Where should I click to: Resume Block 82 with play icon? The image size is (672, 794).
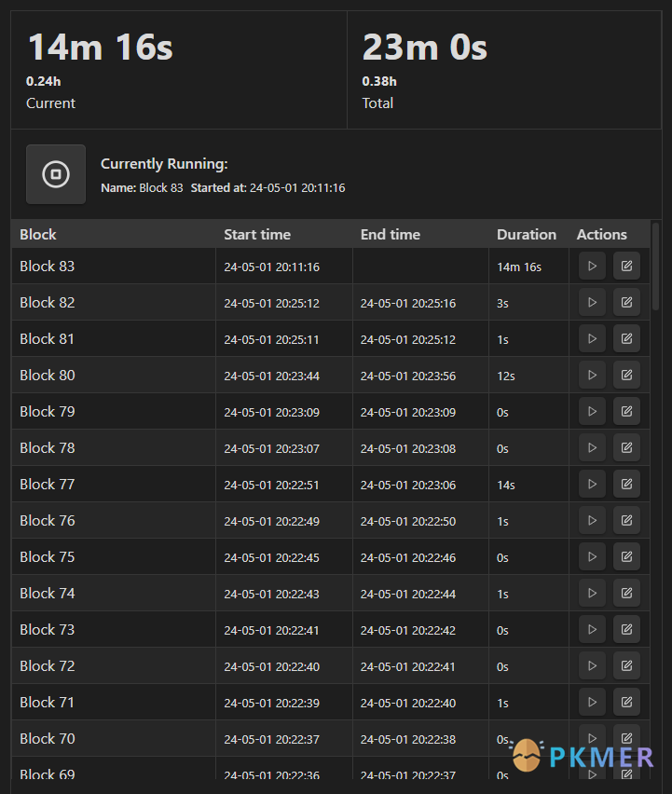point(592,302)
